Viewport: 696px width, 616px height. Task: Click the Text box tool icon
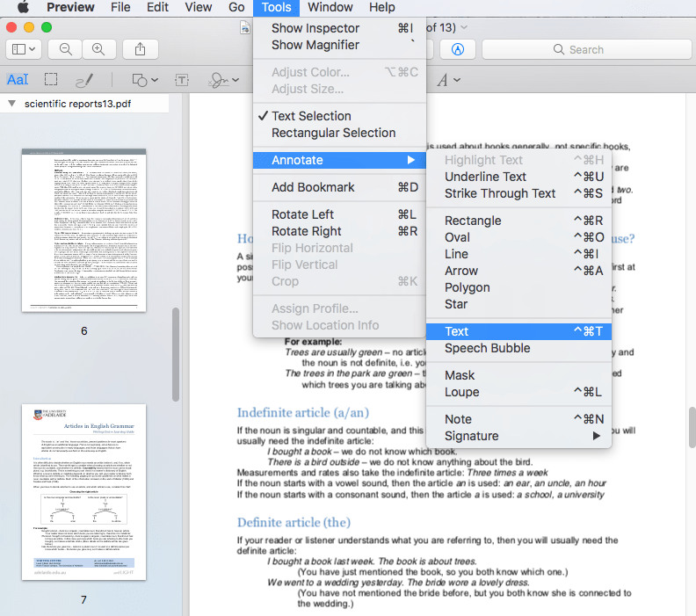pos(182,80)
